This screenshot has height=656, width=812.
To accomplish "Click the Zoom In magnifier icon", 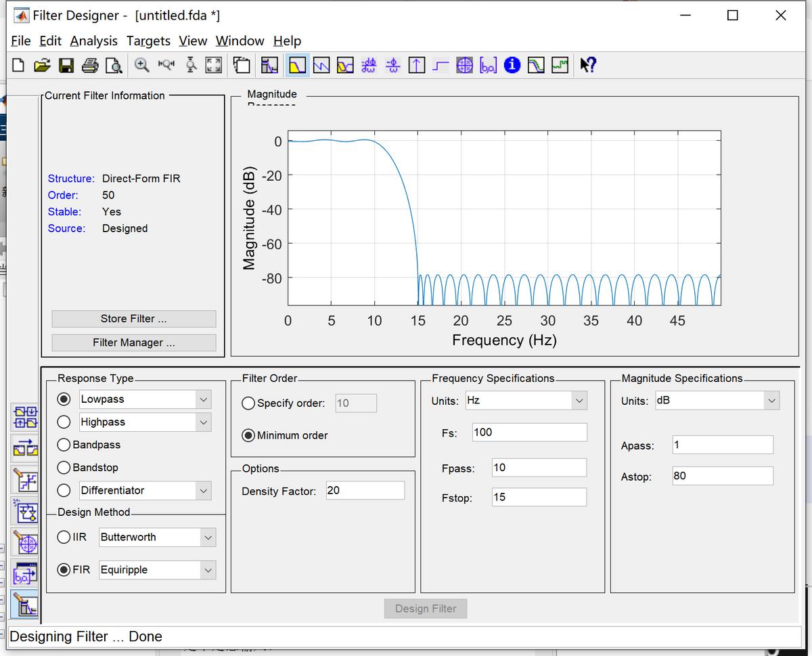I will (x=141, y=65).
